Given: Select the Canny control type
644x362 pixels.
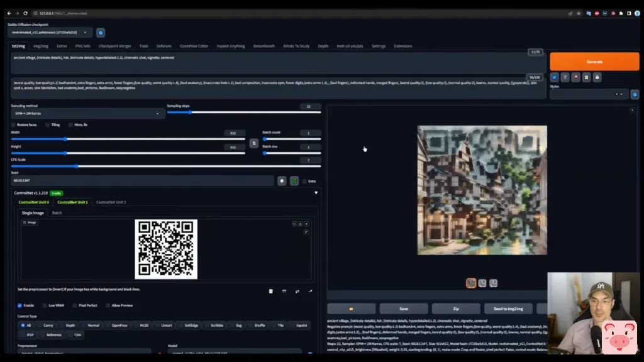Looking at the screenshot, I should pos(45,326).
